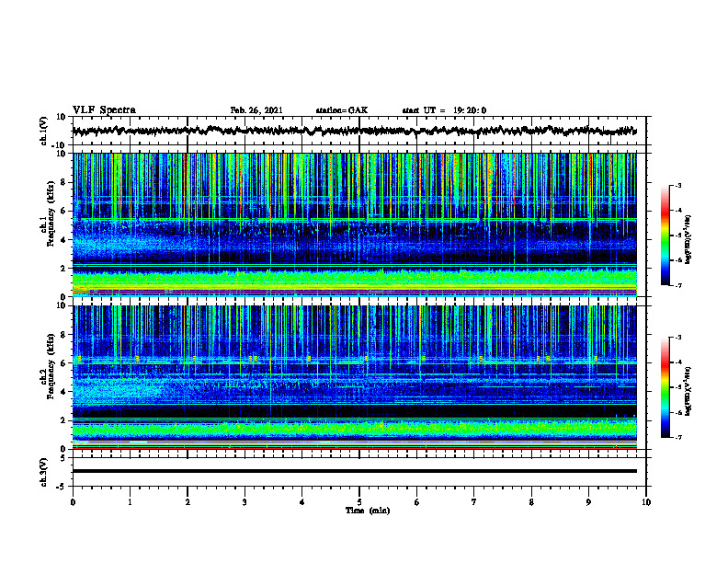Click the time axis tick label "6"
Viewport: 728px width, 563px height.
(416, 502)
